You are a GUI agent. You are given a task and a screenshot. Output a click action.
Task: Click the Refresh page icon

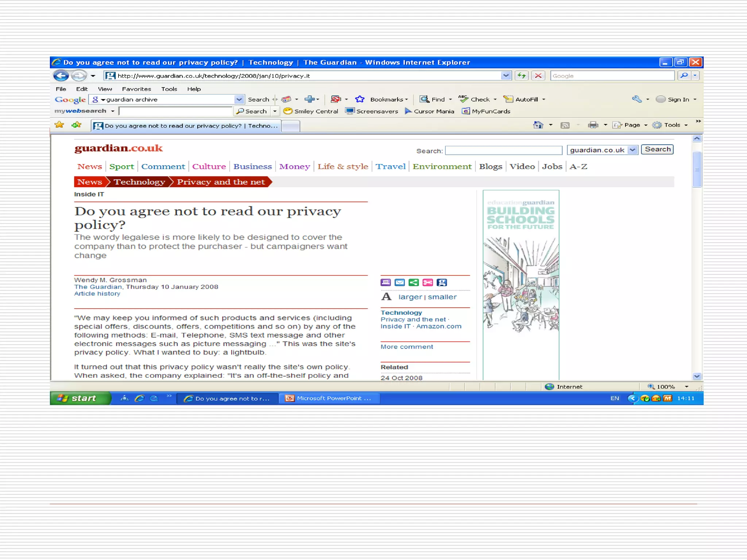coord(522,76)
